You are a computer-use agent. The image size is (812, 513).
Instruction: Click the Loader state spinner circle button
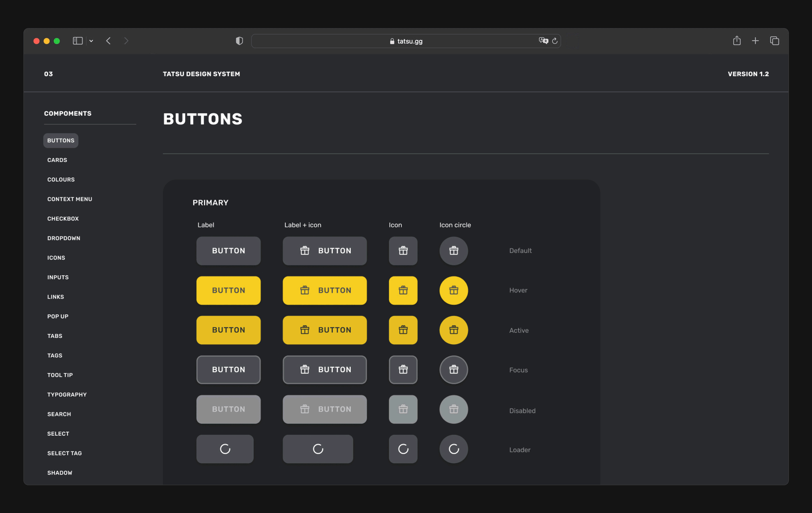453,449
